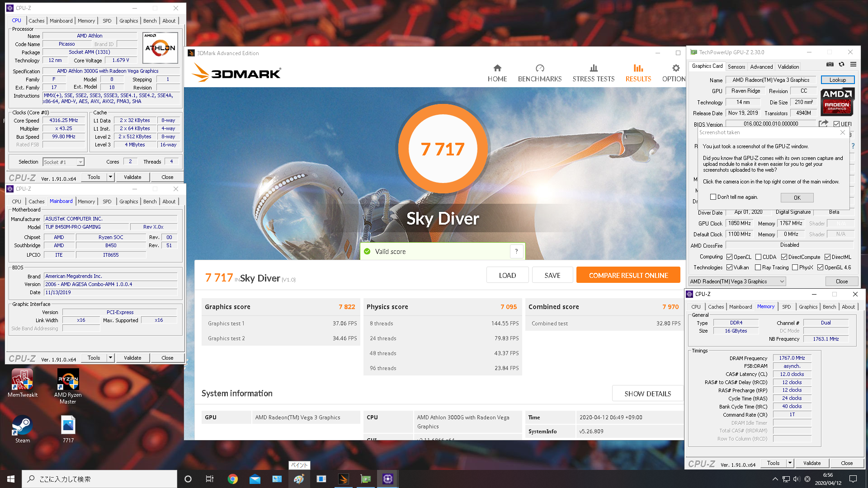868x488 pixels.
Task: Click Graphics score 7 822 value
Action: (347, 307)
